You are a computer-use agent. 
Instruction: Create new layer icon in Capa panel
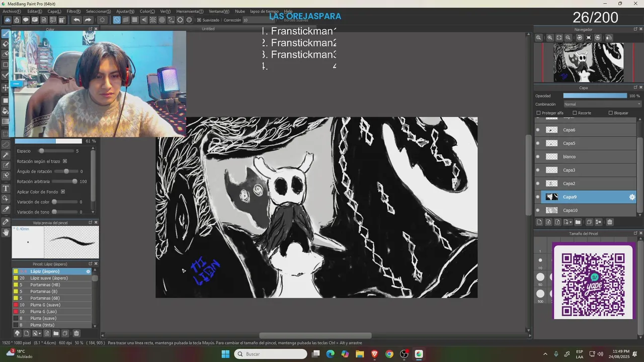[539, 222]
